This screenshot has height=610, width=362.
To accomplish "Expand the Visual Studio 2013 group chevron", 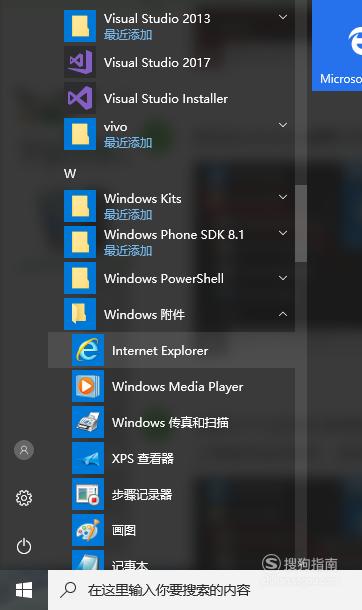I will (x=283, y=17).
